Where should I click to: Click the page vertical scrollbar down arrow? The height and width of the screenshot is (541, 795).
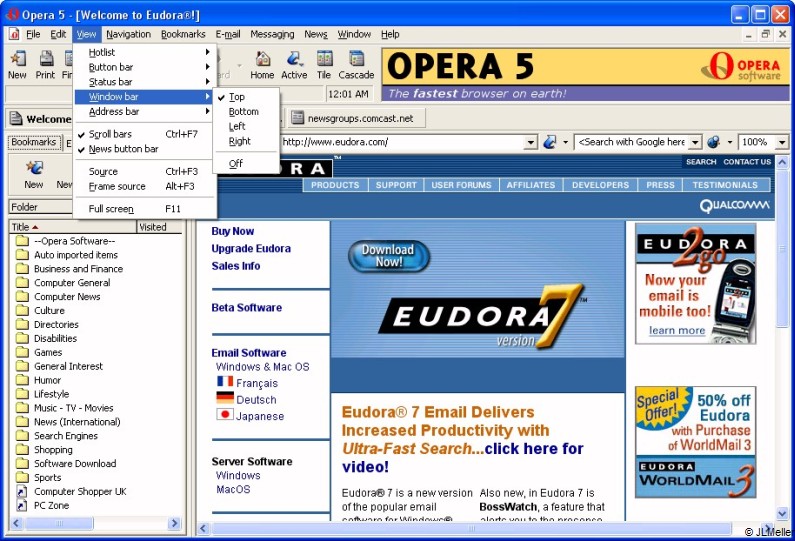pyautogui.click(x=781, y=514)
